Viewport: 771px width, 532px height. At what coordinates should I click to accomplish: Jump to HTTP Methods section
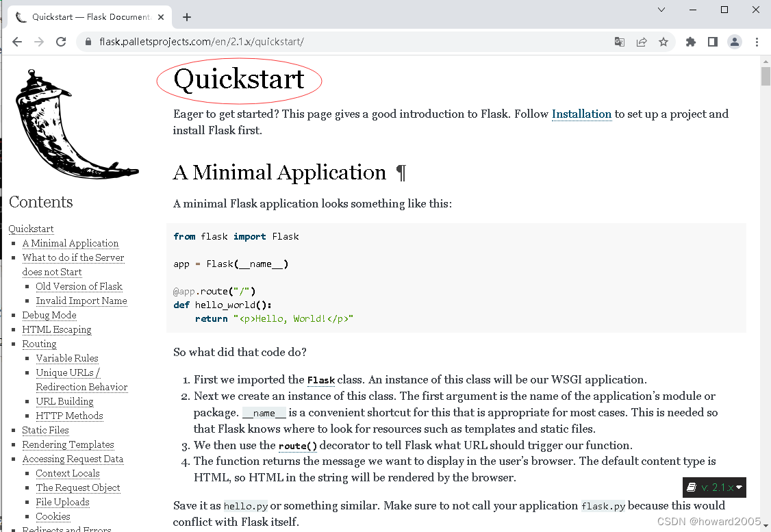click(69, 416)
